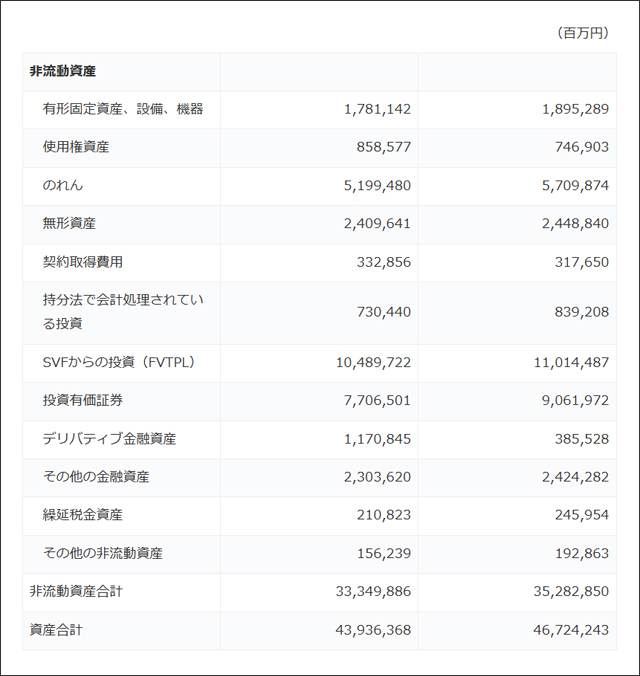Click the 持分法で会計処理されている投資 label
The image size is (640, 676).
click(123, 312)
